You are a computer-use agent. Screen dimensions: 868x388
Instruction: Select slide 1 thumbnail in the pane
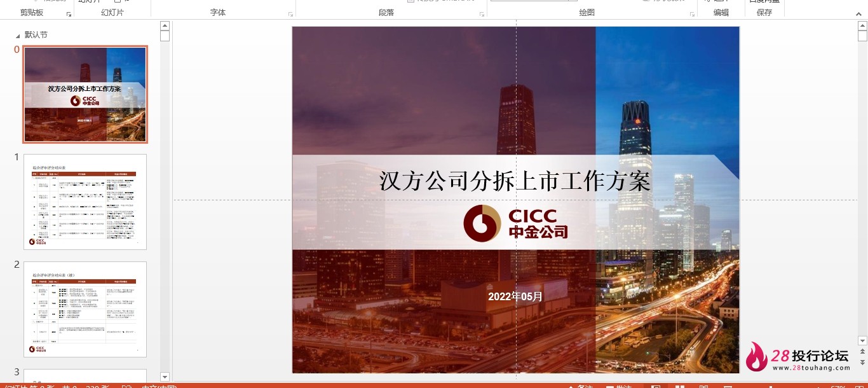(x=85, y=202)
